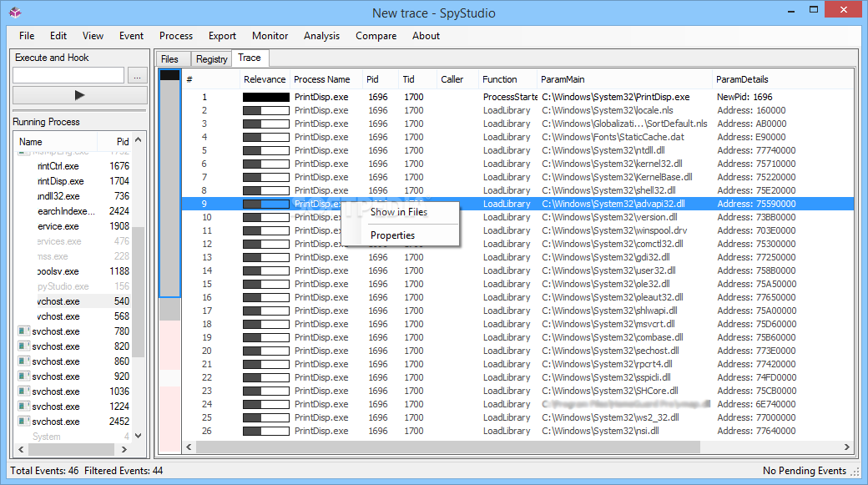
Task: Click Total Events count in status bar
Action: coord(44,471)
